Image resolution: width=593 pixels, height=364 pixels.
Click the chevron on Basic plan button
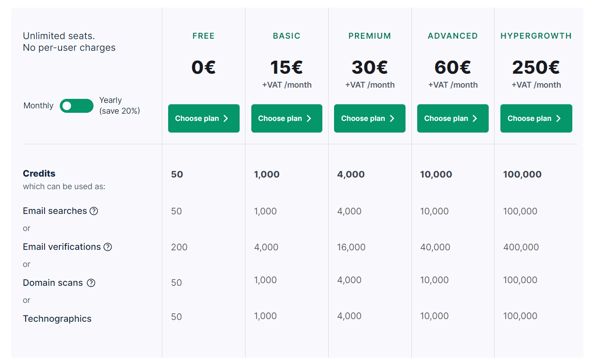[x=309, y=119]
